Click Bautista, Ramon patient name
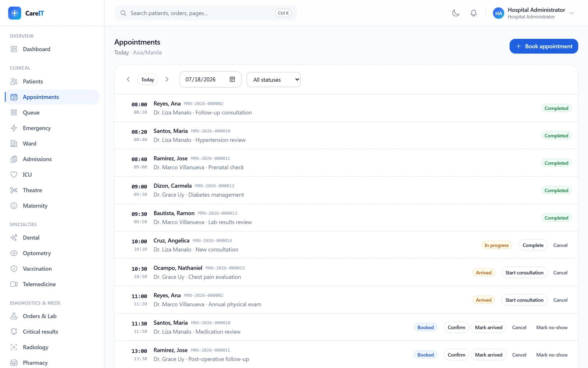This screenshot has height=368, width=588. coord(174,213)
